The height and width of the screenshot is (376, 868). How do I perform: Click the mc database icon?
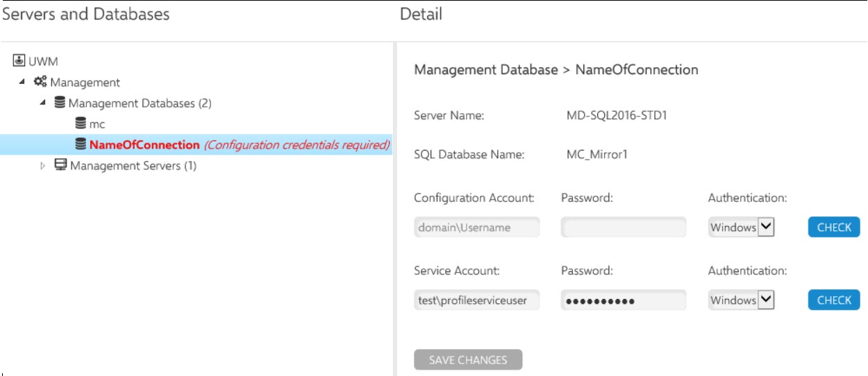(x=81, y=124)
